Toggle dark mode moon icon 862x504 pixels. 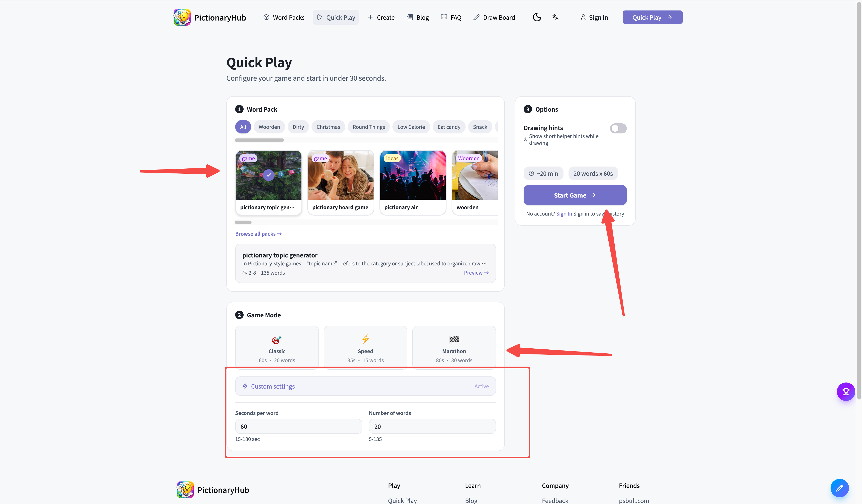coord(537,17)
